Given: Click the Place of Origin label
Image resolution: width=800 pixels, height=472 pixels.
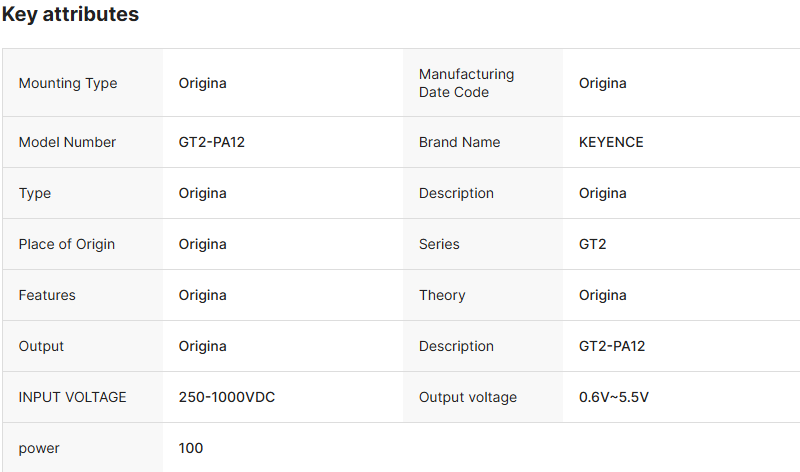Looking at the screenshot, I should tap(67, 244).
